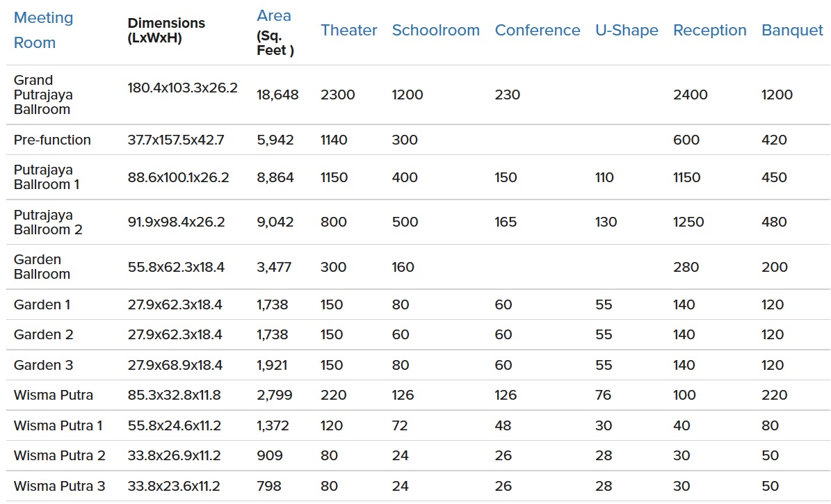Select the Grand Putrajaya Ballroom row name
The width and height of the screenshot is (831, 504).
[x=43, y=95]
